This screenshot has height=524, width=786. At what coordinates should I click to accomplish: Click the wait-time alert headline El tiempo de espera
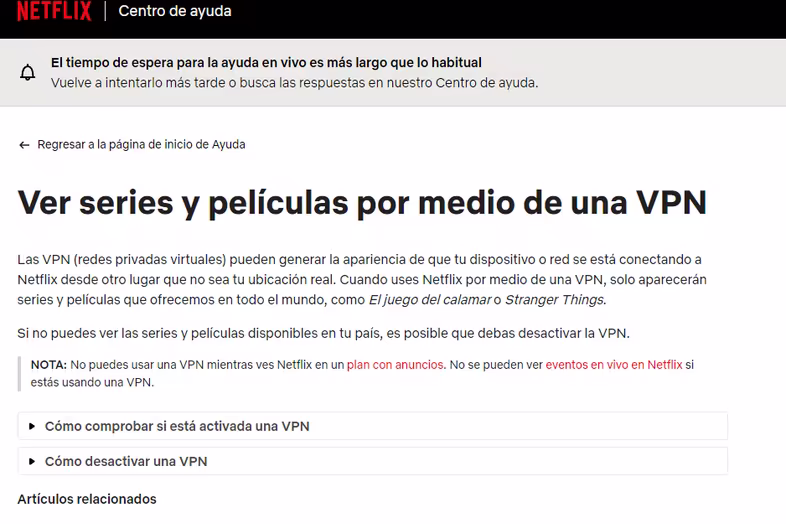(x=266, y=63)
